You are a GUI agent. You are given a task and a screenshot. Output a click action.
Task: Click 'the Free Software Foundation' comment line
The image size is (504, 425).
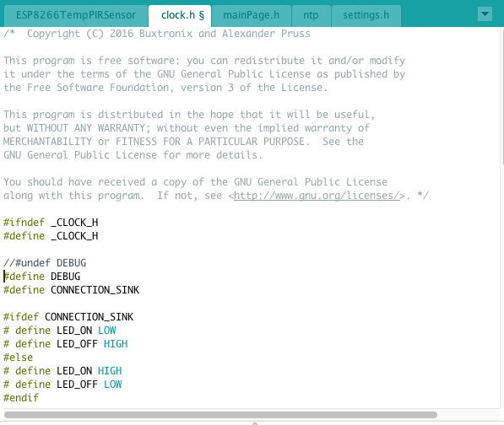pos(165,88)
